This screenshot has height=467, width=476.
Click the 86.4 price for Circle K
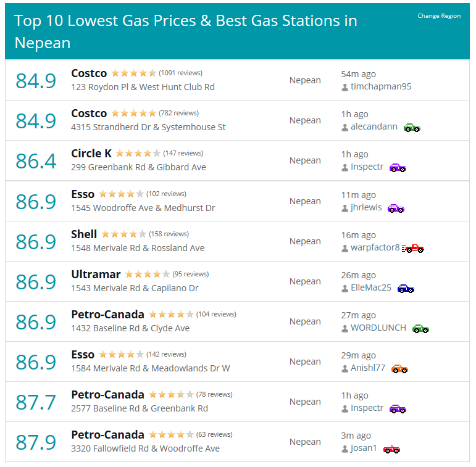pos(36,161)
